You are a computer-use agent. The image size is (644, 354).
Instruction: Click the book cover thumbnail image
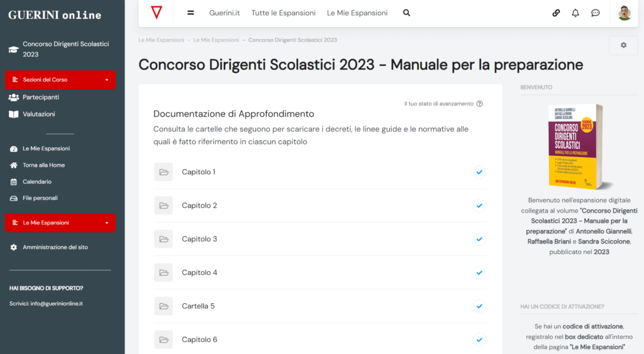[x=575, y=147]
